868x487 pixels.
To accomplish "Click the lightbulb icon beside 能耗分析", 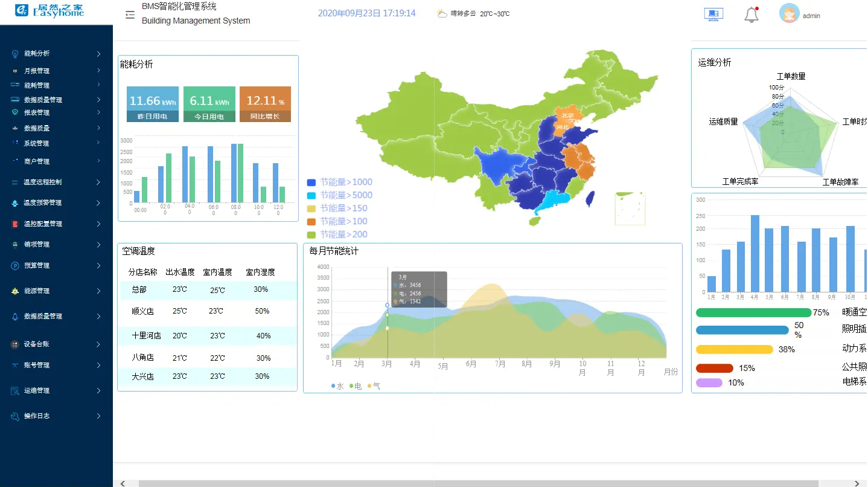I will pos(15,54).
